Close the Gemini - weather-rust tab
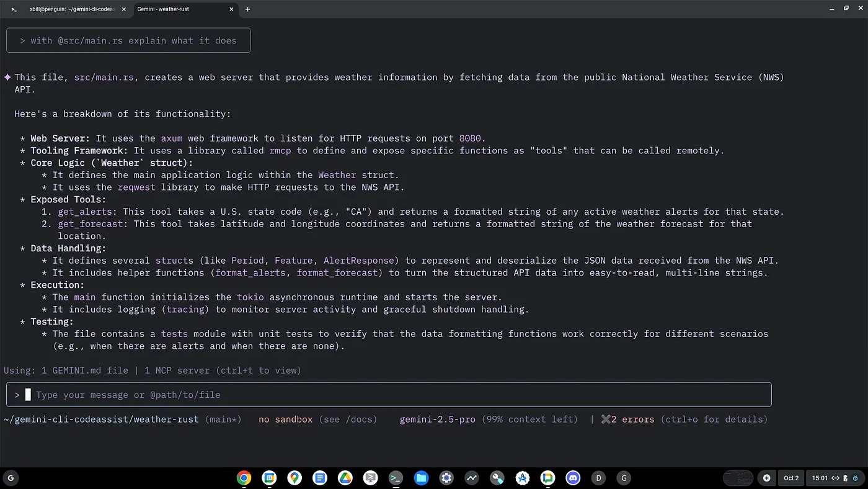 pyautogui.click(x=232, y=9)
